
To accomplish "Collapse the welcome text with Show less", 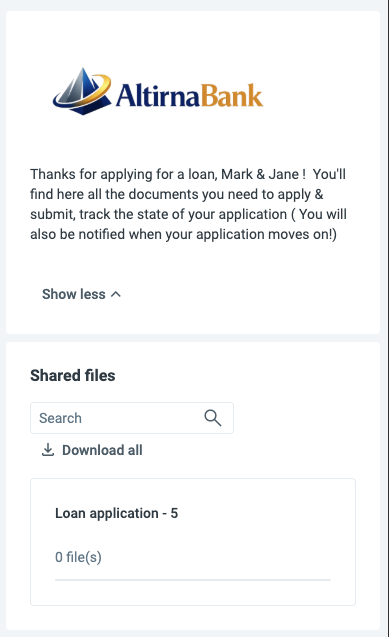I will coord(82,294).
